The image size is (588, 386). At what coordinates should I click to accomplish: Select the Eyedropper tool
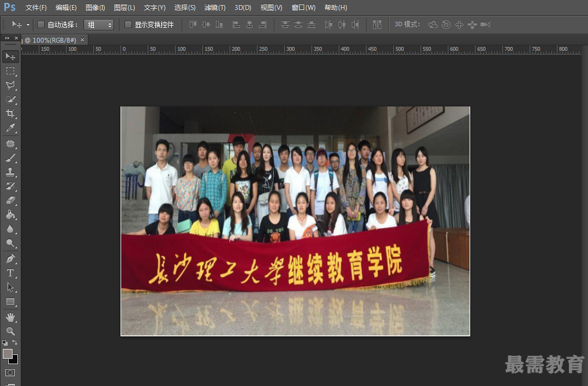coord(10,128)
